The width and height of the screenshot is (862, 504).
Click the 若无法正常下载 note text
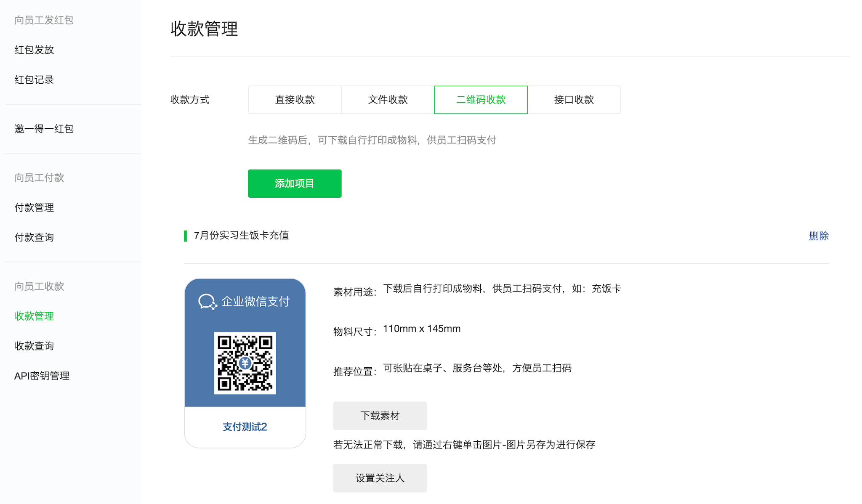[464, 445]
